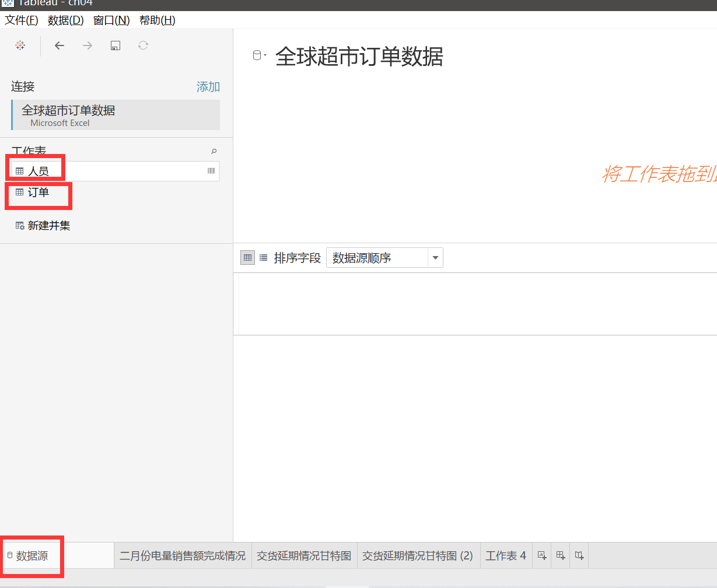Switch to preview grid view icon
Viewport: 717px width, 588px height.
(248, 257)
